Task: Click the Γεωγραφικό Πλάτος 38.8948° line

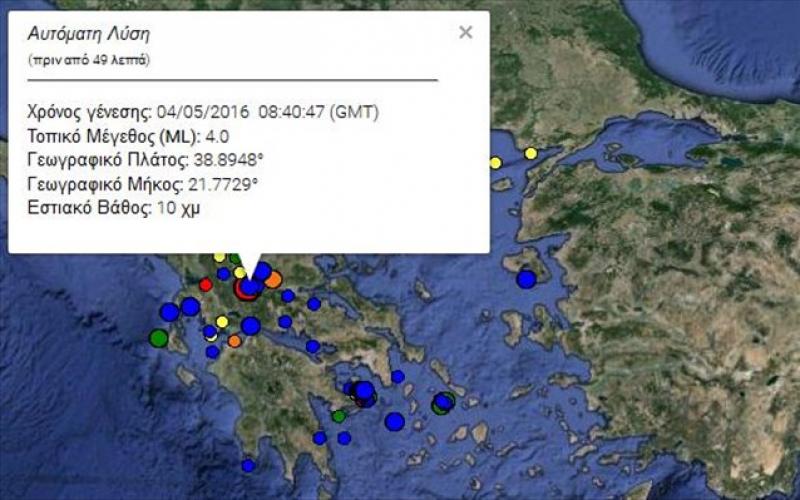Action: click(x=145, y=160)
